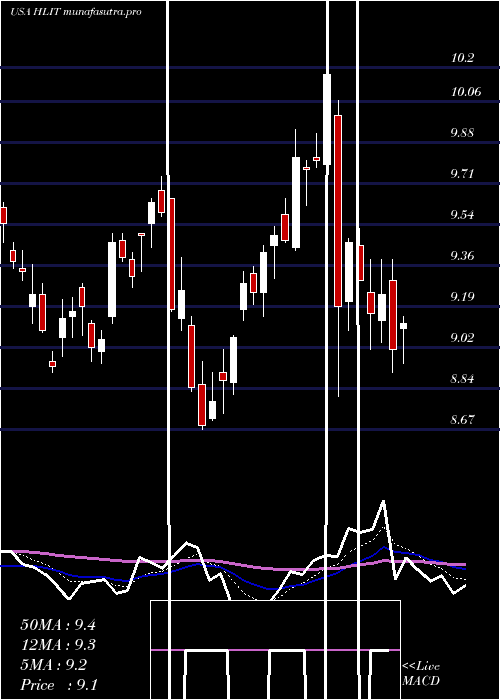This screenshot has width=500, height=700.
Task: Click the 9.71 price level label
Action: (x=464, y=174)
